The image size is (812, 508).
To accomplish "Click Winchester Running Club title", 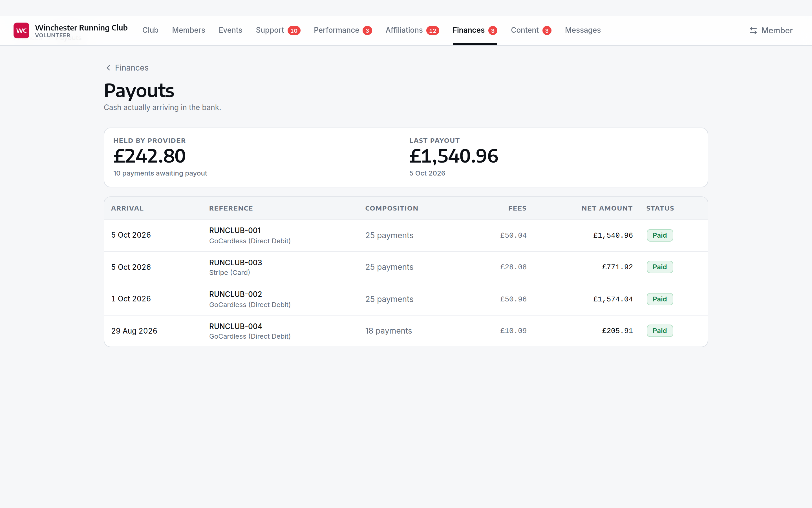I will [81, 28].
